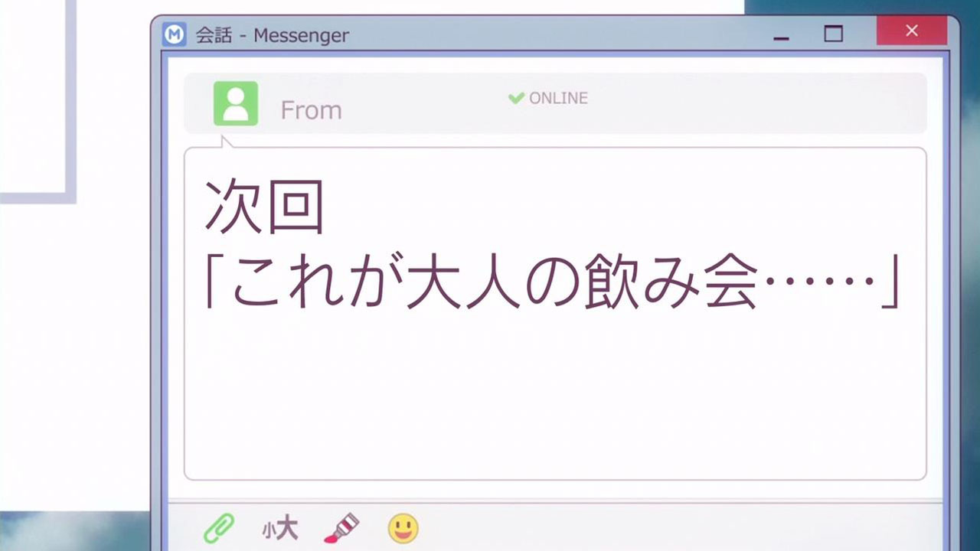The image size is (980, 551).
Task: Click the 「これが大人の飲み会……」 message line
Action: (x=552, y=286)
